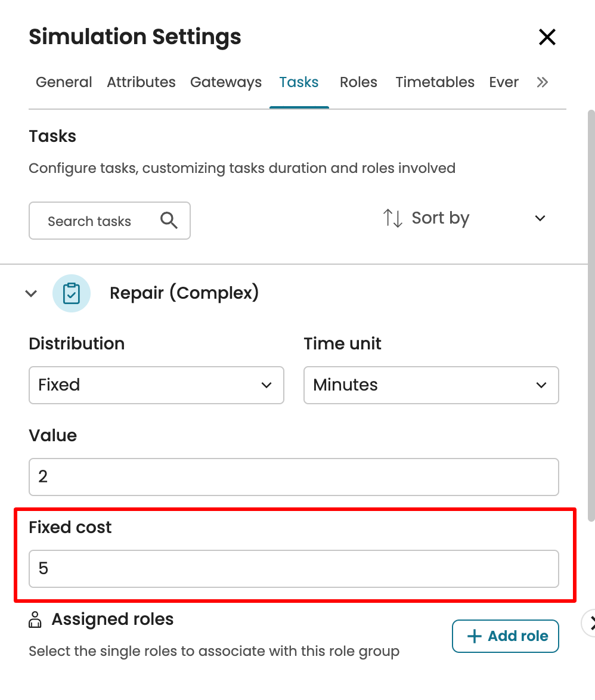
Task: Show more tabs with double chevron
Action: tap(542, 82)
